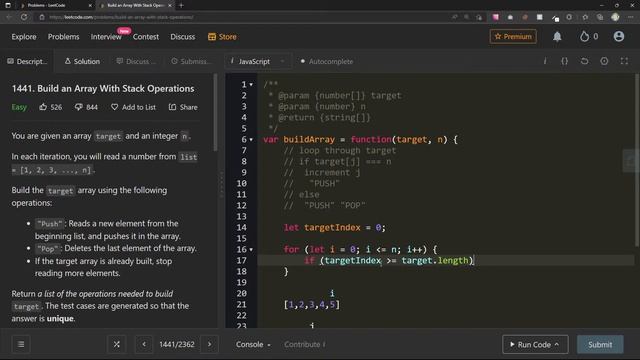Viewport: 640px width, 360px height.
Task: Close the Problems - LeetCode browser tab
Action: point(90,5)
